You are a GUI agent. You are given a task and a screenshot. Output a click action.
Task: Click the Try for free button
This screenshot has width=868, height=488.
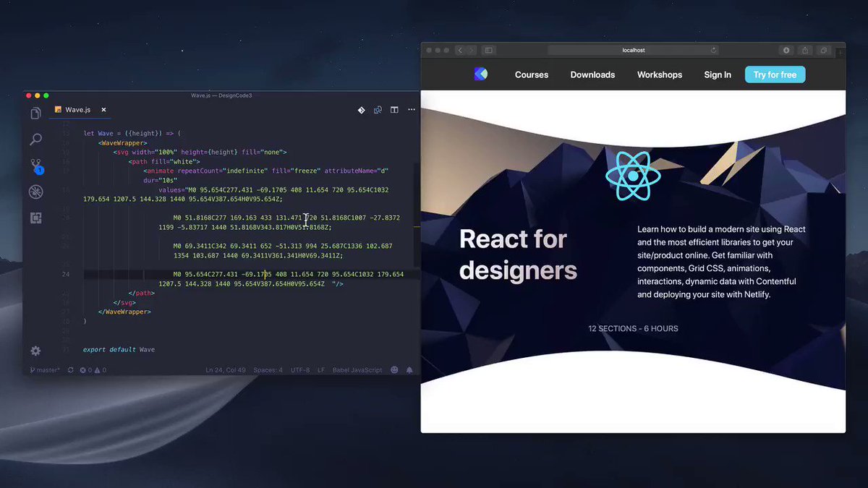tap(775, 74)
